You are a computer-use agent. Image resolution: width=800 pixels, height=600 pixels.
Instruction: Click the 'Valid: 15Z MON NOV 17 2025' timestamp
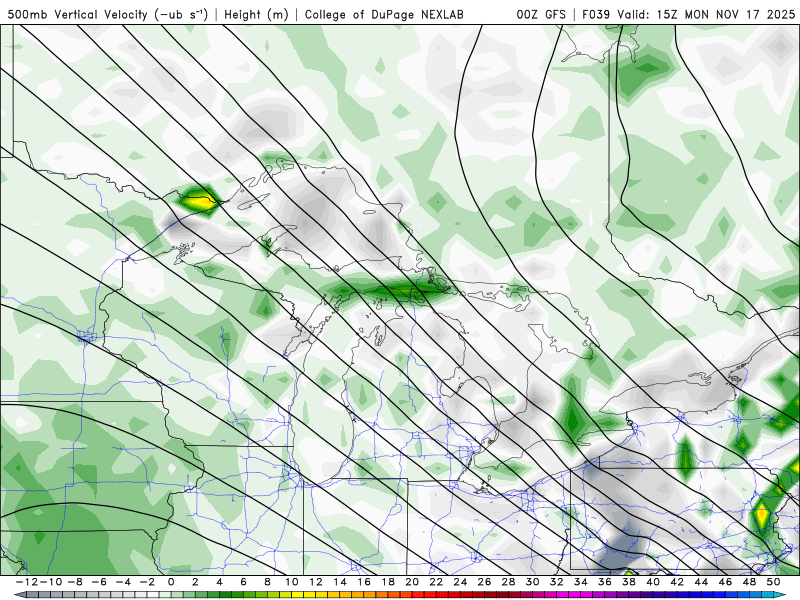click(706, 14)
